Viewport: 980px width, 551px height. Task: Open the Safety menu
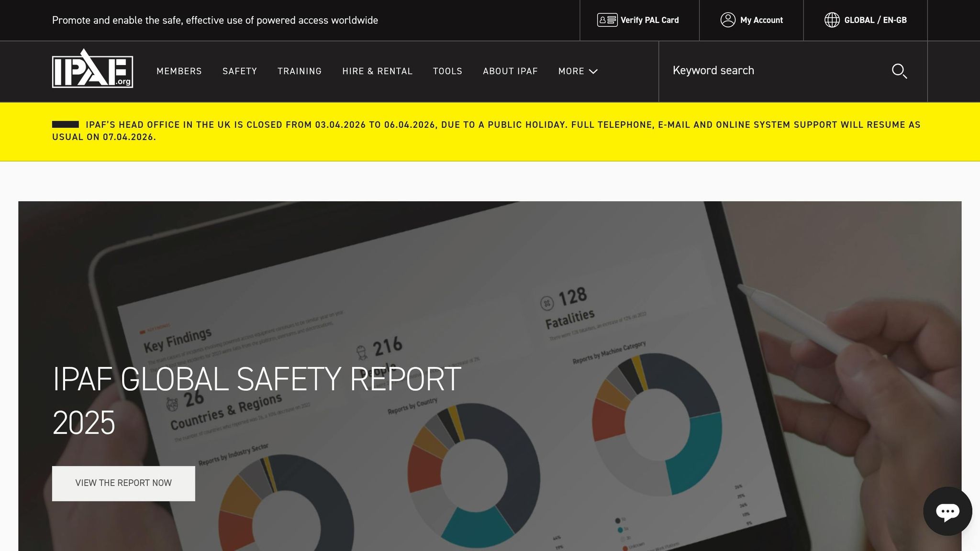tap(240, 71)
